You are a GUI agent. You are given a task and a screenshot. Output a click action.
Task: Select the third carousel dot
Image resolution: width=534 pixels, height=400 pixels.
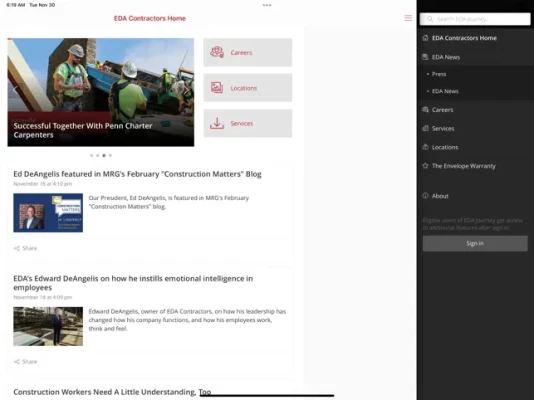(104, 156)
